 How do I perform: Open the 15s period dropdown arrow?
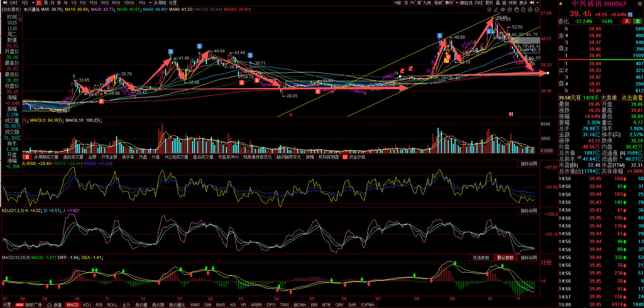point(150,3)
